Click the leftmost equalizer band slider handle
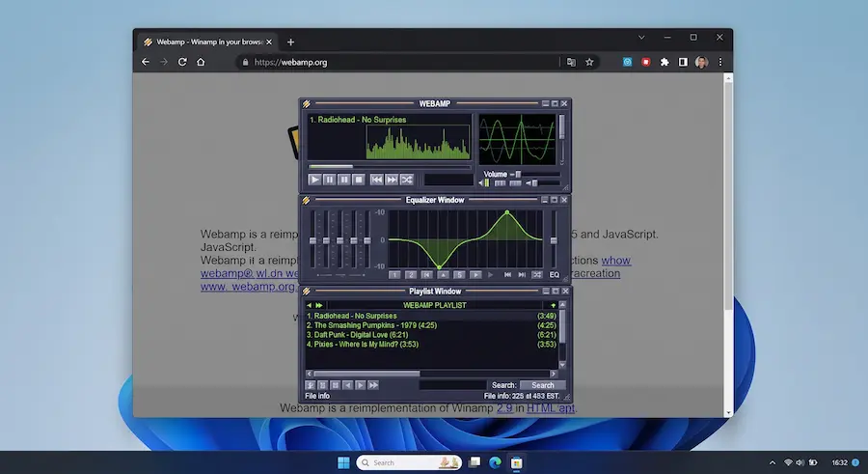This screenshot has height=474, width=868. (312, 240)
